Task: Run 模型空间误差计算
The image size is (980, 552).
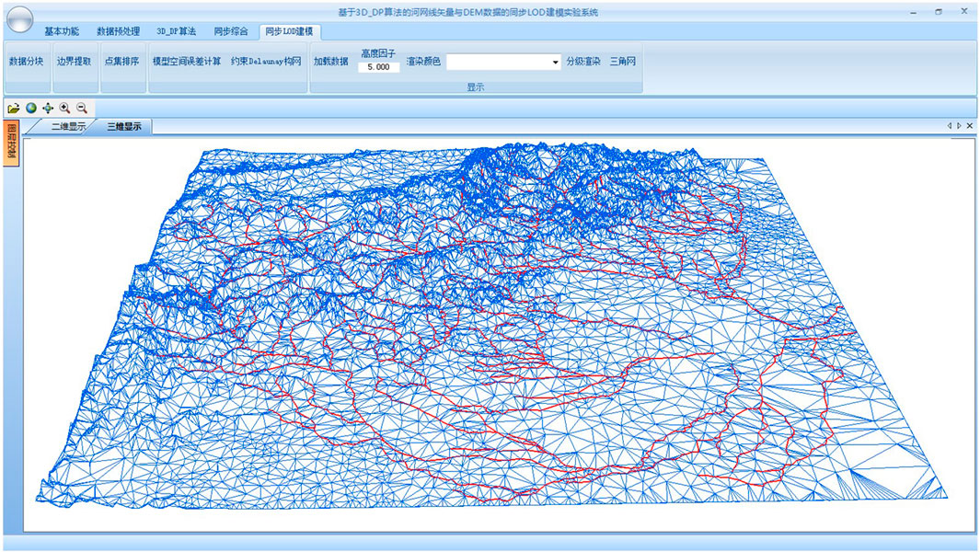Action: [186, 62]
